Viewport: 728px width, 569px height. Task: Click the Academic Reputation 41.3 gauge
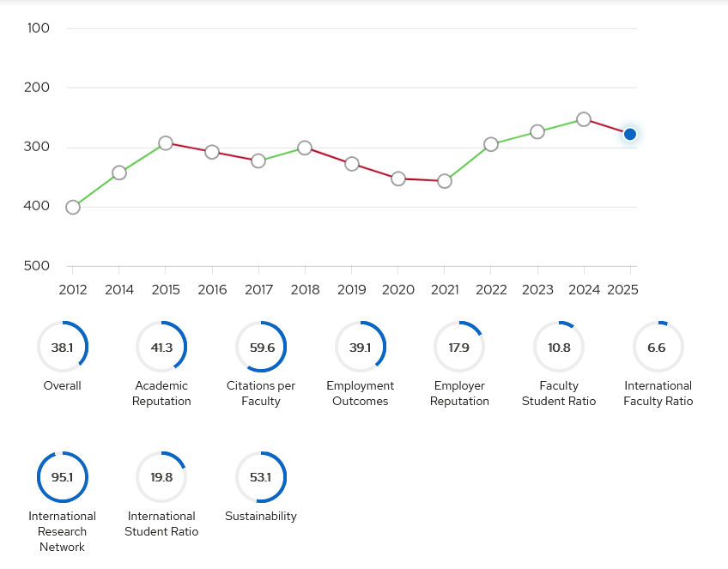coord(161,347)
